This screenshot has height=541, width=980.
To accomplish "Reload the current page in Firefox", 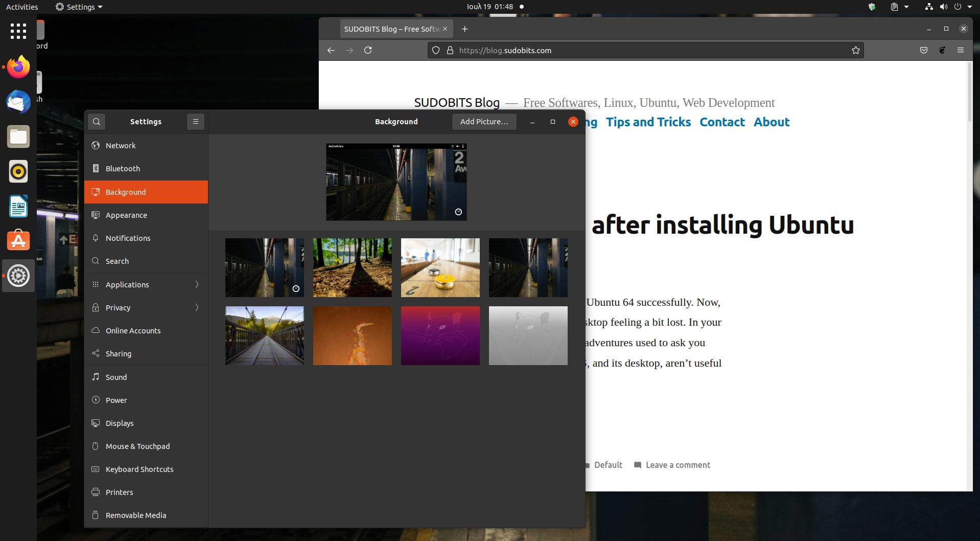I will pyautogui.click(x=368, y=50).
